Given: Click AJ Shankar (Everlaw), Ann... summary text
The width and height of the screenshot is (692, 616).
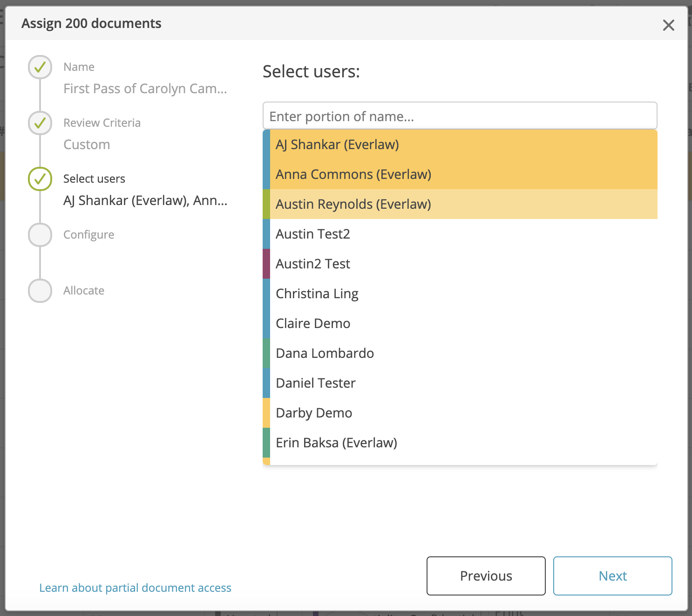Looking at the screenshot, I should 145,200.
